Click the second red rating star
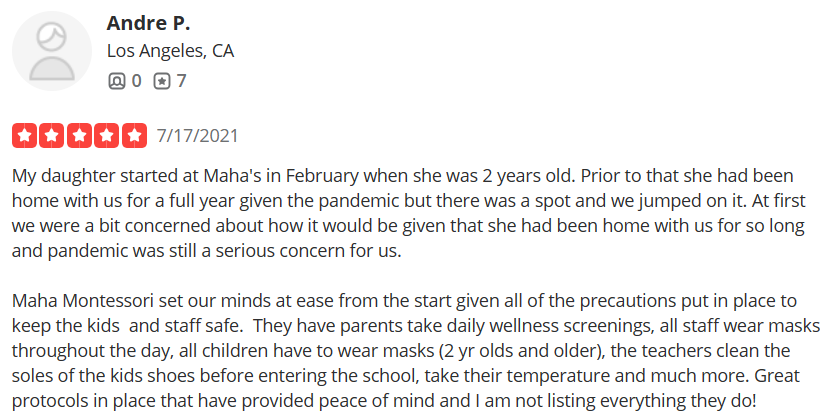Image resolution: width=832 pixels, height=417 pixels. tap(52, 135)
